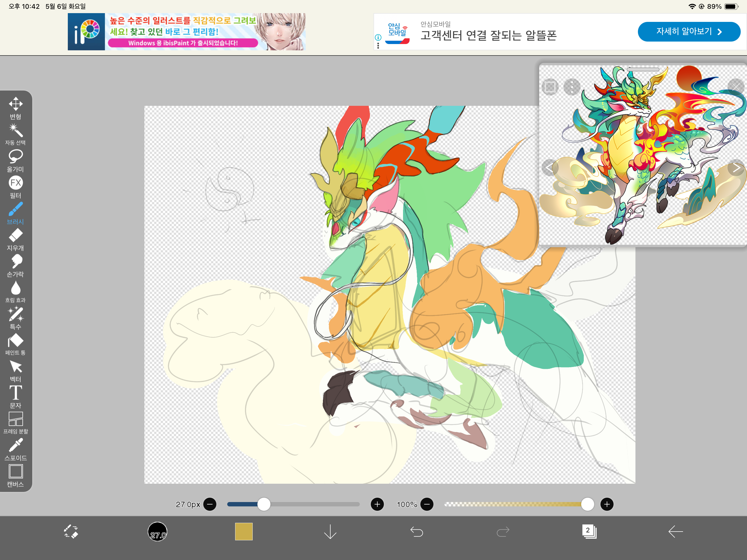This screenshot has width=747, height=560.
Task: Tap the brush/eraser switch icon
Action: [71, 532]
